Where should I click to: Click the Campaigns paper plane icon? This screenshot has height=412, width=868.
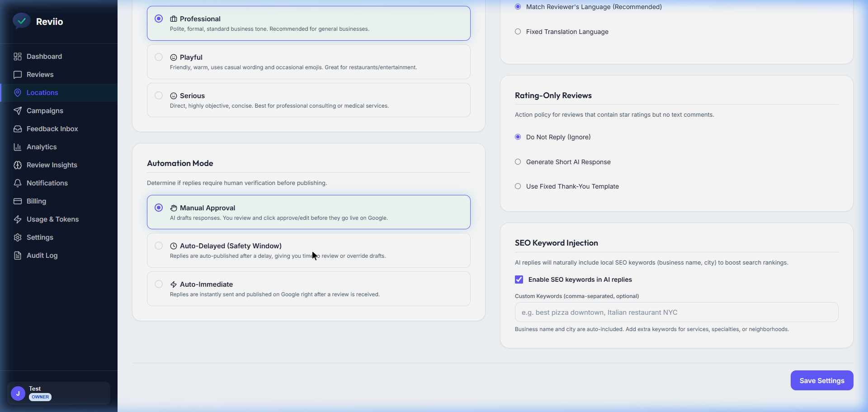[x=18, y=111]
